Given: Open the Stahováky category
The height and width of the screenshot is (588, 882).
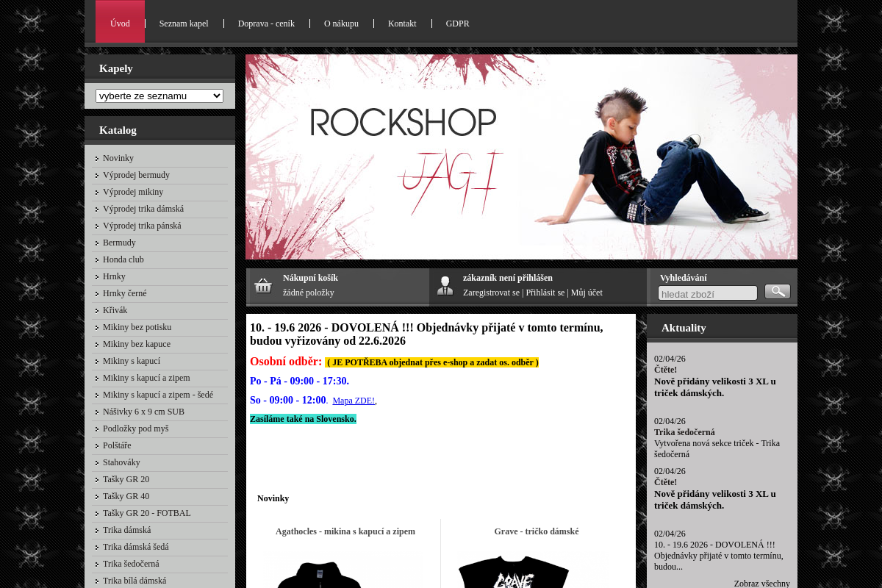Looking at the screenshot, I should 121,462.
